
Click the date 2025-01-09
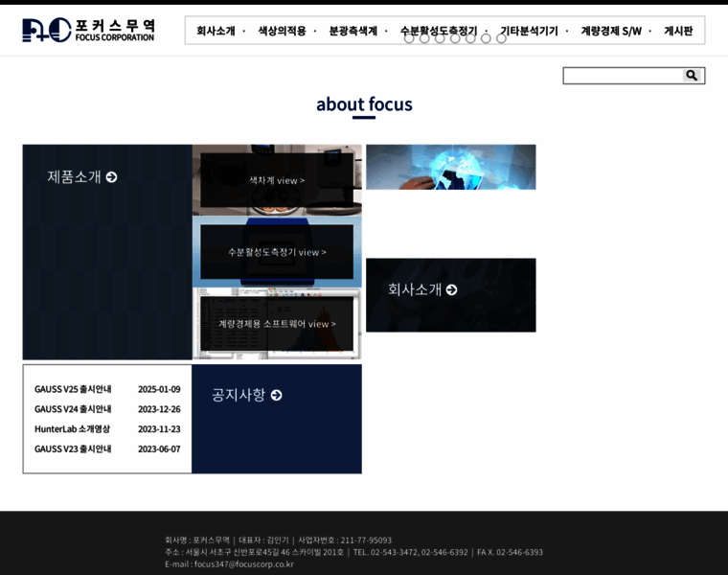coord(159,389)
